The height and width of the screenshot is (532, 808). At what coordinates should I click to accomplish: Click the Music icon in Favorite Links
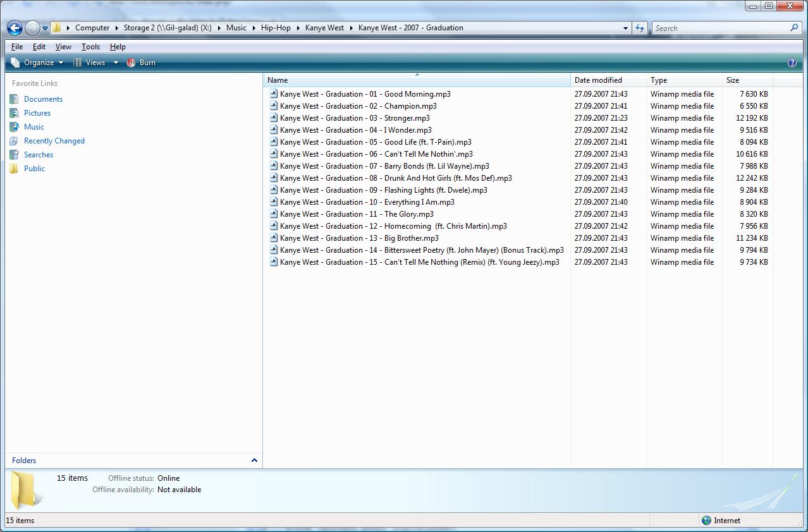pos(14,127)
